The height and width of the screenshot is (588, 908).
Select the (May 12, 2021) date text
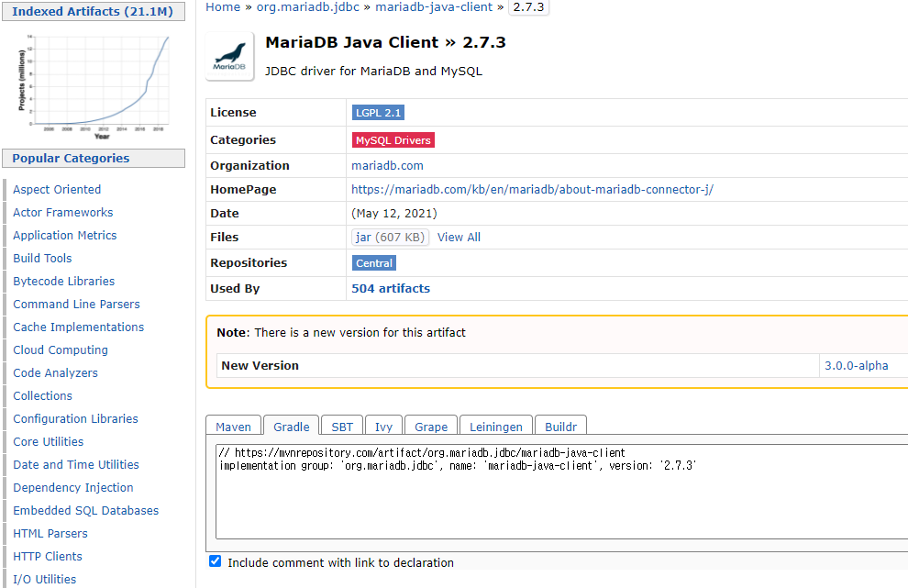coord(394,213)
